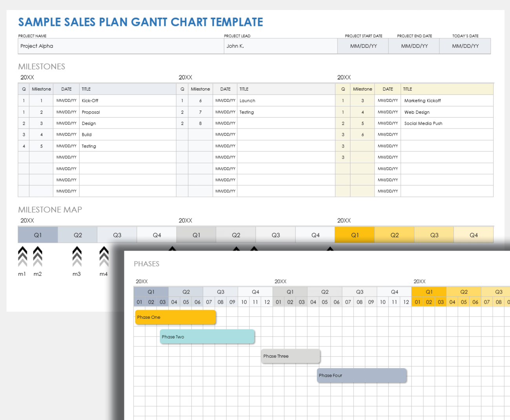This screenshot has height=420, width=510.
Task: Select the orange Q1 quarter cell
Action: 354,235
